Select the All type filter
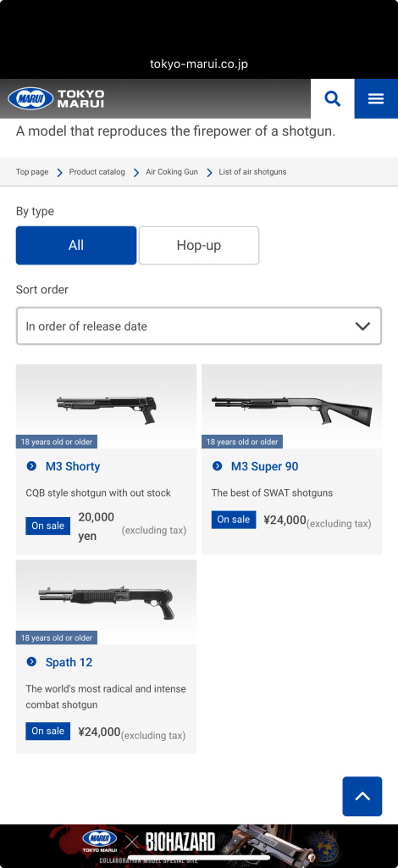398x868 pixels. click(x=76, y=245)
